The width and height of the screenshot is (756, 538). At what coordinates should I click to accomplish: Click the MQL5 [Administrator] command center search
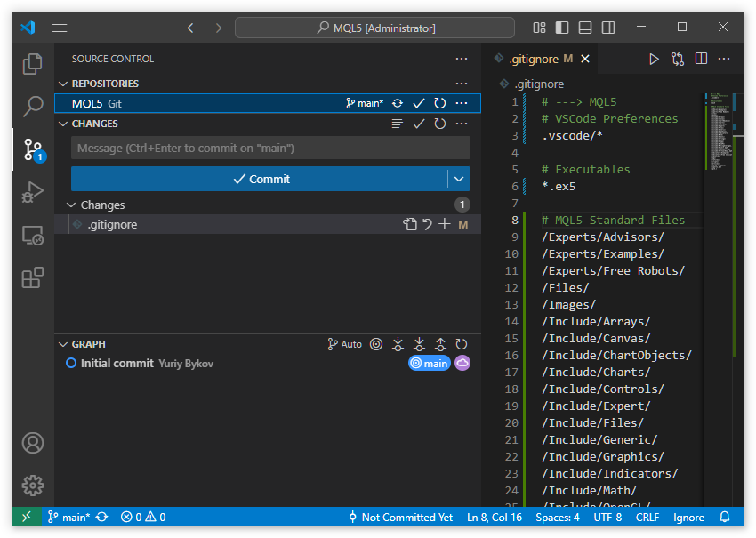click(x=374, y=28)
